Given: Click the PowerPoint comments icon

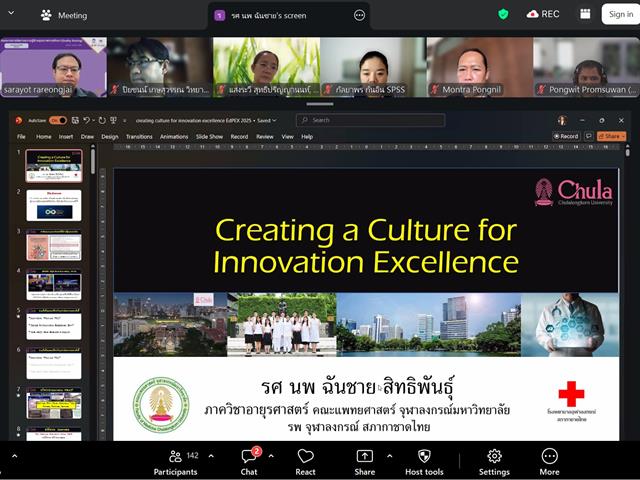Looking at the screenshot, I should [589, 136].
